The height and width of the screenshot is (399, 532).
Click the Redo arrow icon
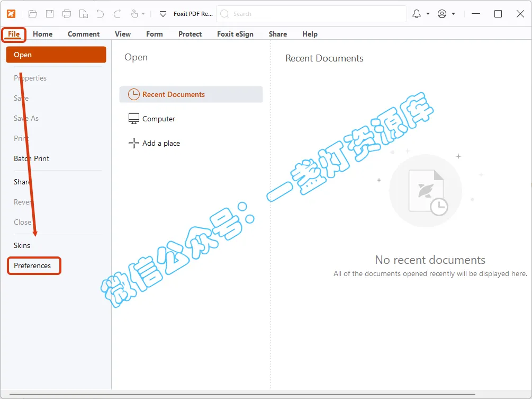(x=118, y=14)
